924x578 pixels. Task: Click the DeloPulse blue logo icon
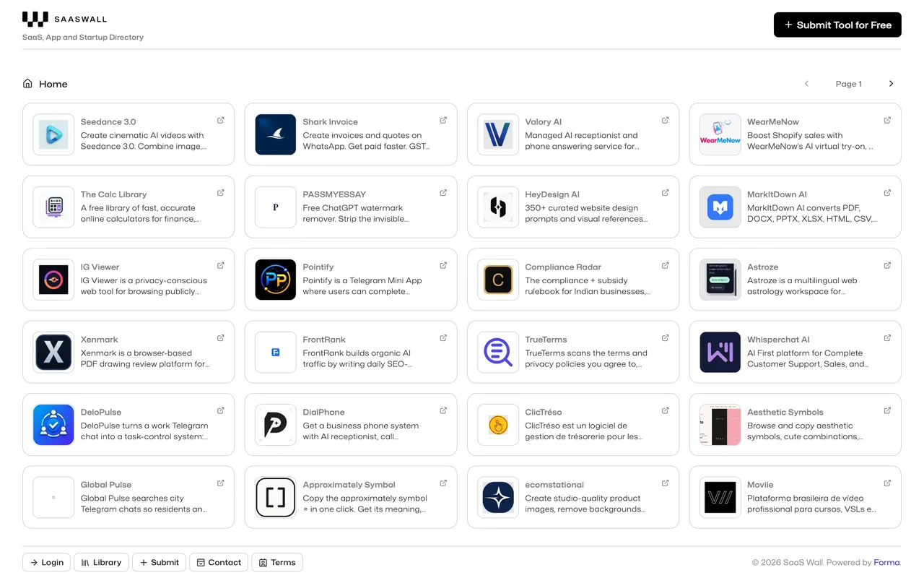pyautogui.click(x=53, y=425)
